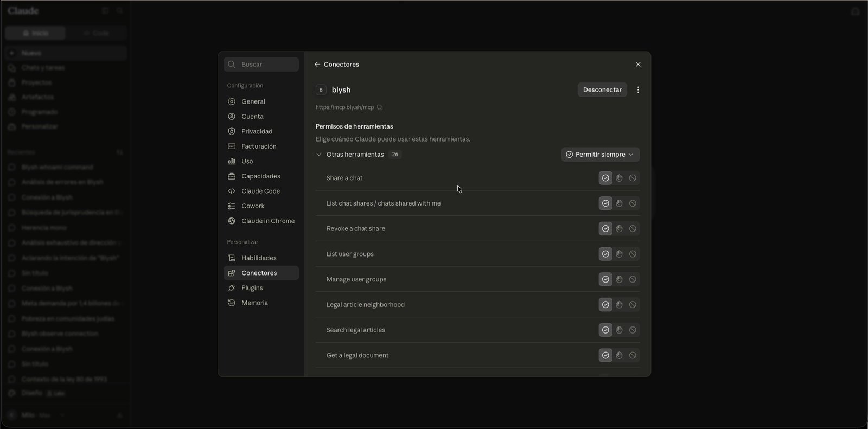
Task: Focus the Buscar search field
Action: (x=261, y=65)
